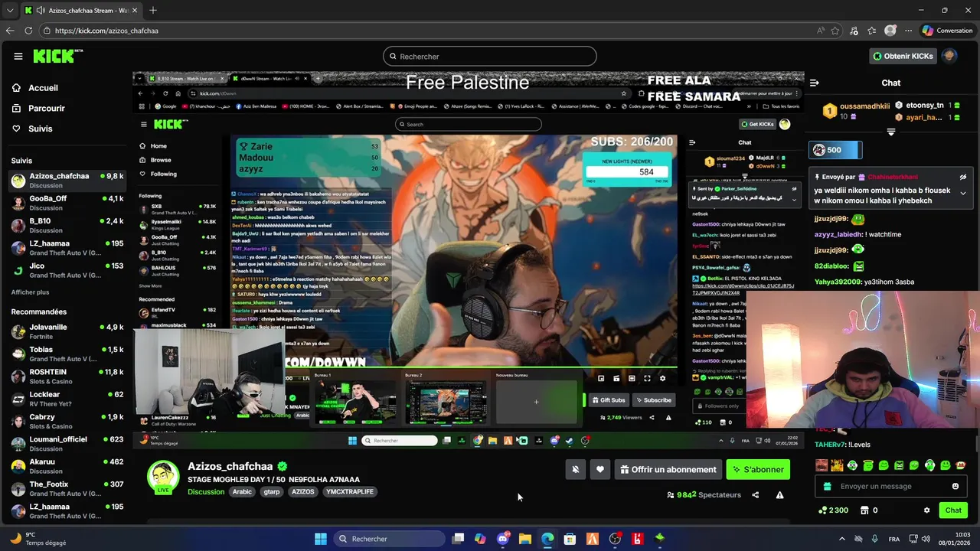Open the Kick hamburger sidebar menu

click(x=18, y=56)
